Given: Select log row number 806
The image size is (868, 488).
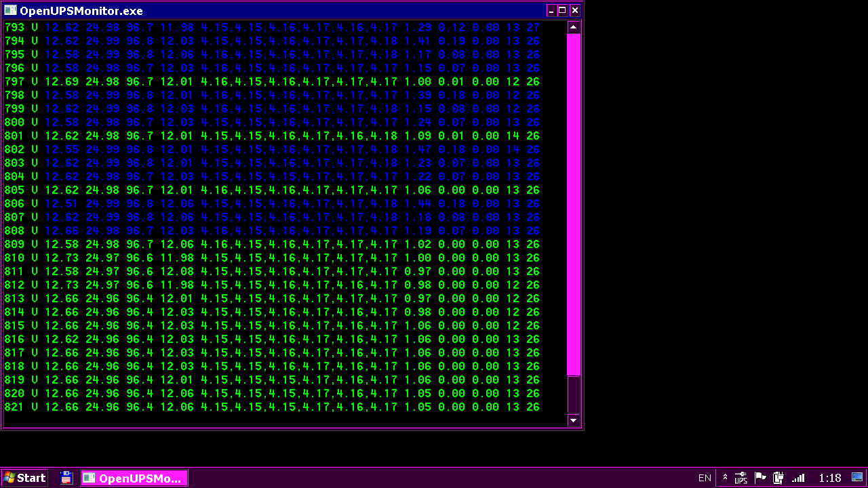Looking at the screenshot, I should (x=272, y=203).
